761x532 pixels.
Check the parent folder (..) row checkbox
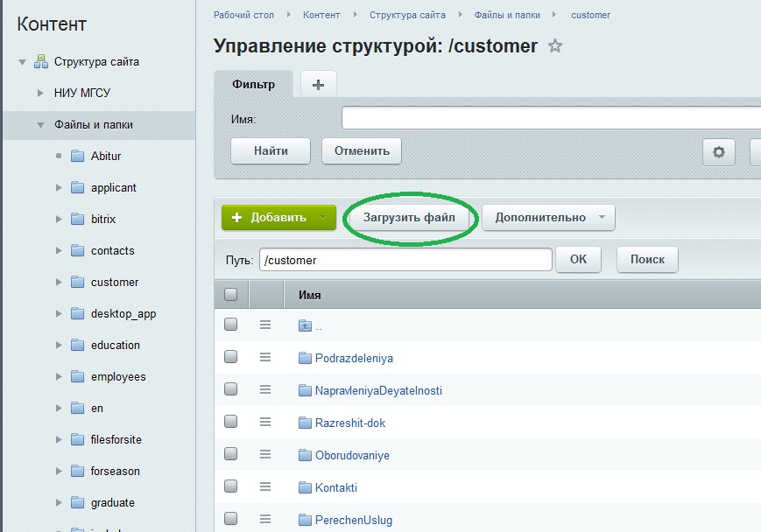click(230, 324)
